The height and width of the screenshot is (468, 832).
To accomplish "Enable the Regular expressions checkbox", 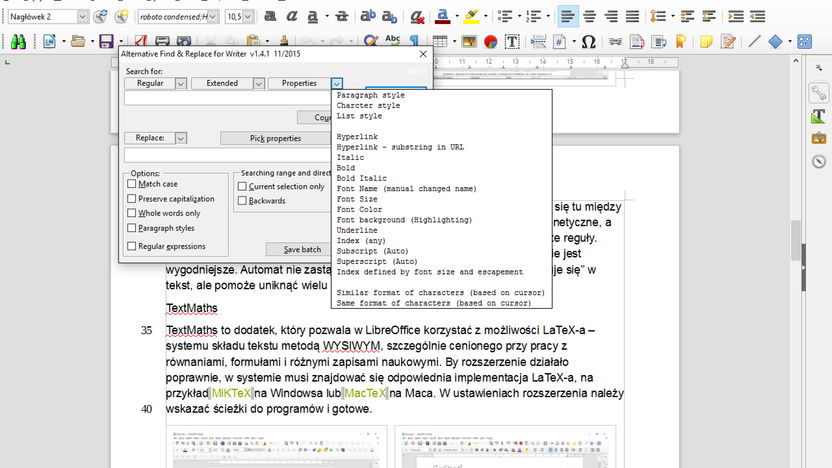I will [132, 246].
